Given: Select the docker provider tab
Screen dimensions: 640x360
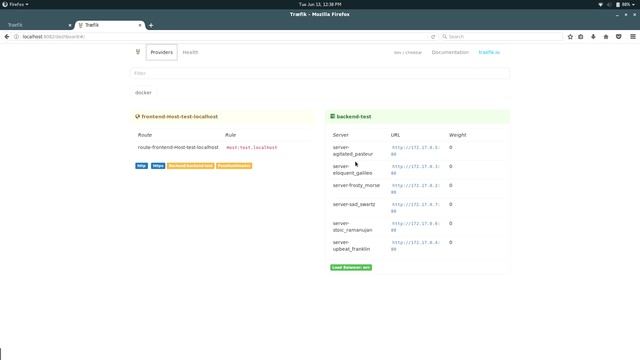Looking at the screenshot, I should [143, 93].
